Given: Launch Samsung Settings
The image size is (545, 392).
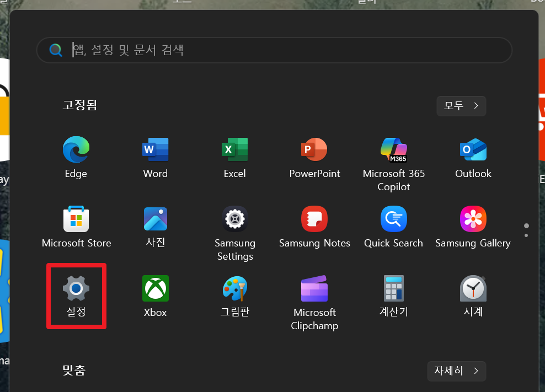Looking at the screenshot, I should 234,233.
